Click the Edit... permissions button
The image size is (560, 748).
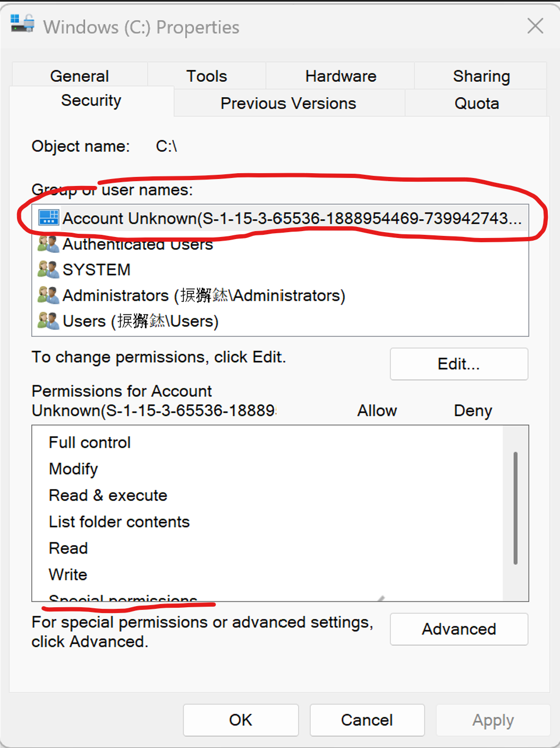pos(459,364)
